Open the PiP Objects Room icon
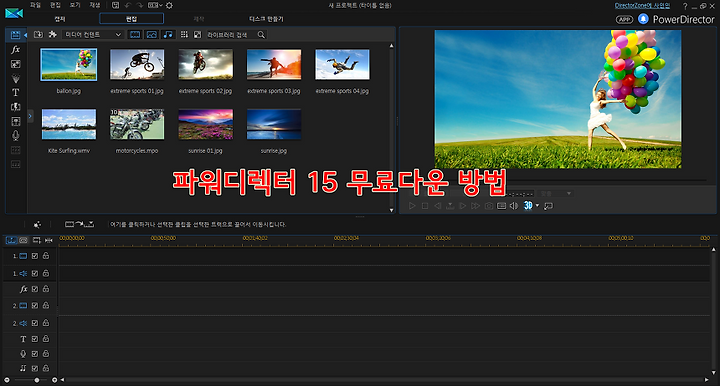The height and width of the screenshot is (386, 720). tap(15, 64)
